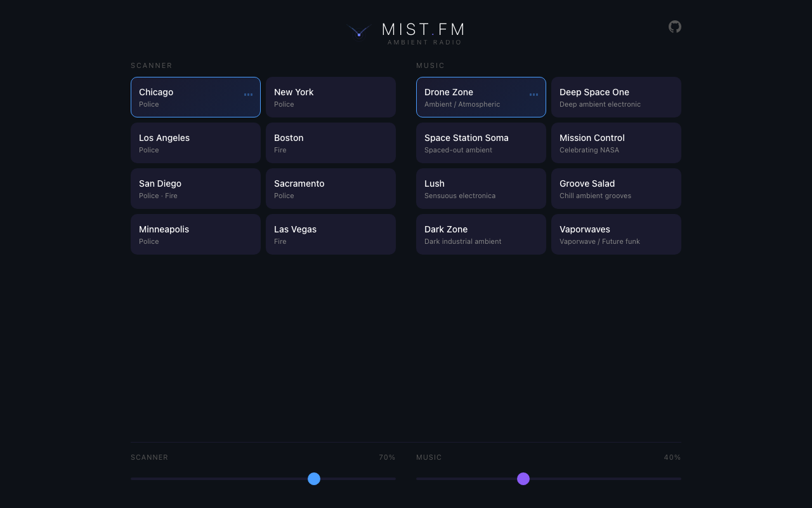Viewport: 812px width, 508px height.
Task: Tune into the Las Vegas fire channel
Action: [331, 234]
